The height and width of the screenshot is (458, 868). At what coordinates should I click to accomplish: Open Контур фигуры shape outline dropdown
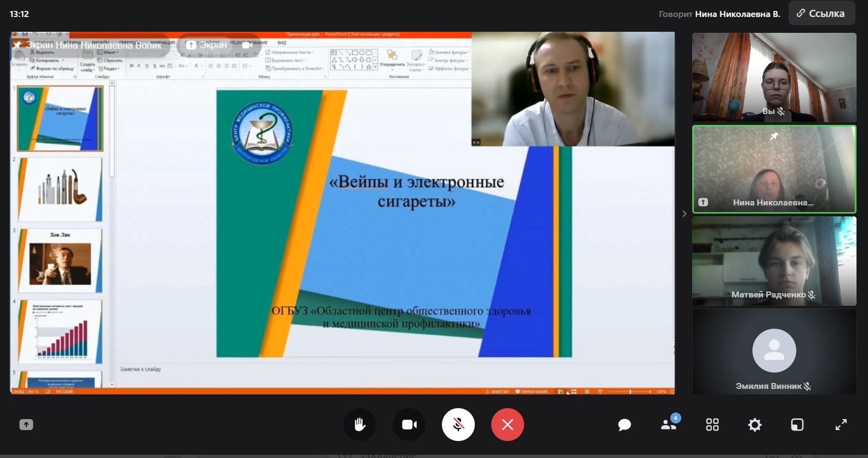[x=447, y=60]
